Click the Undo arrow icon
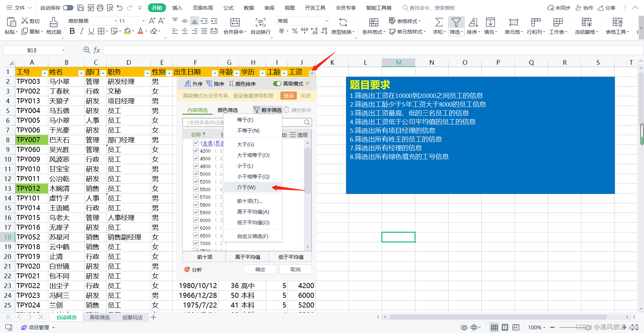The image size is (644, 333). click(120, 8)
